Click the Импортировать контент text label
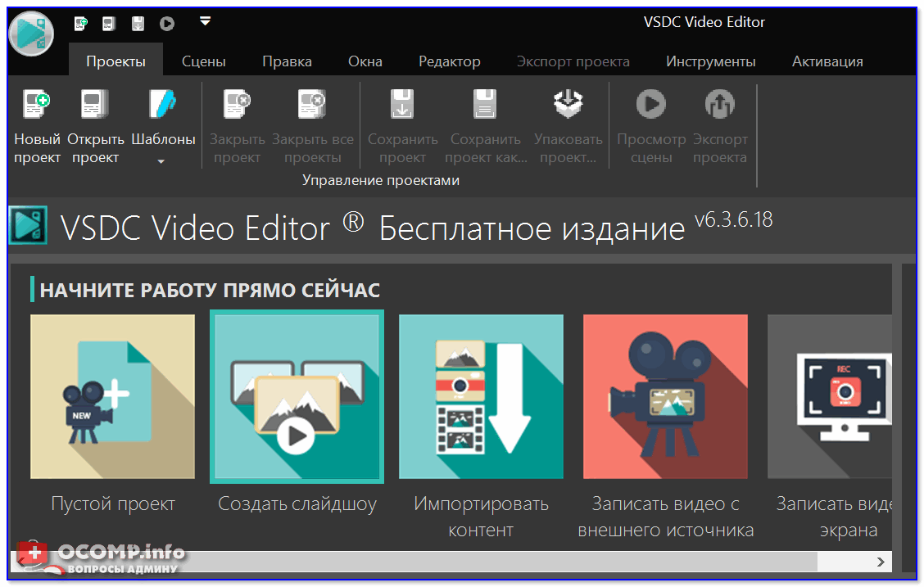Viewport: 924px width, 587px height. point(481,517)
